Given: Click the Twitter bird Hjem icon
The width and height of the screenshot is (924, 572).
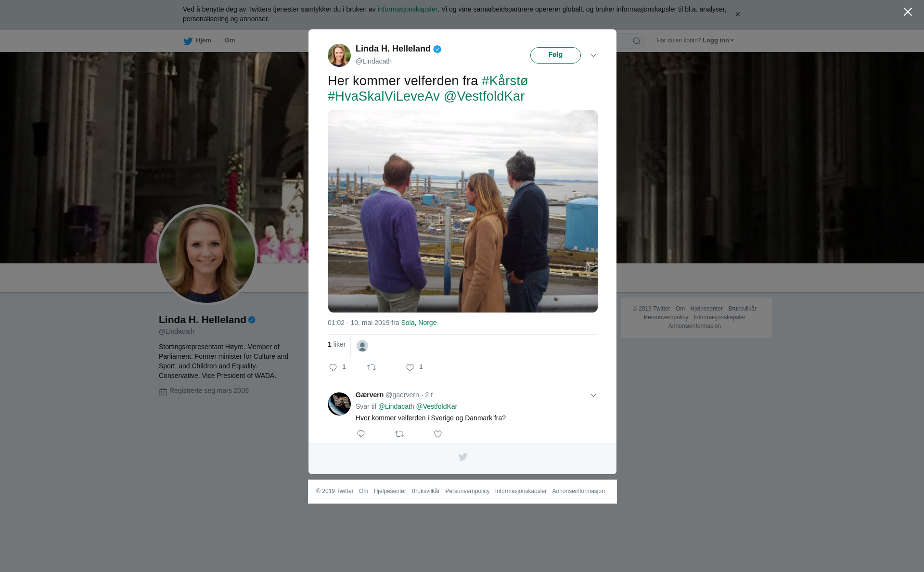Looking at the screenshot, I should click(x=188, y=41).
